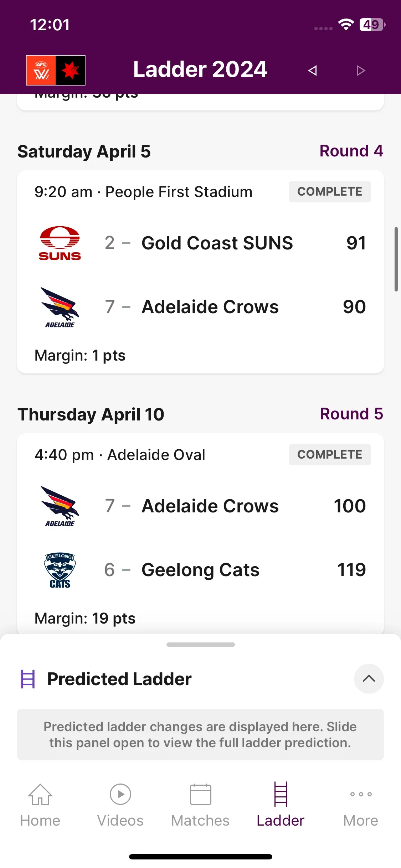Tap the Gold Coast SUNS logo
This screenshot has height=868, width=401.
click(x=60, y=243)
